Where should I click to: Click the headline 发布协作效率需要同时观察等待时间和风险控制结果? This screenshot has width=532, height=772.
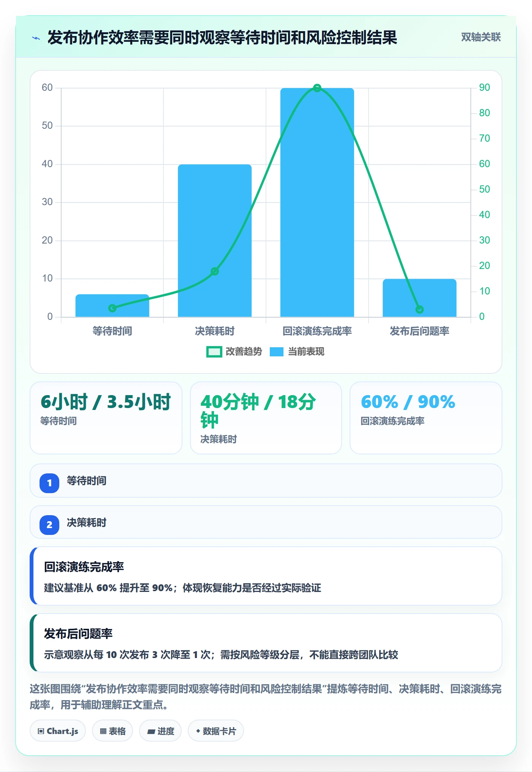tap(222, 38)
